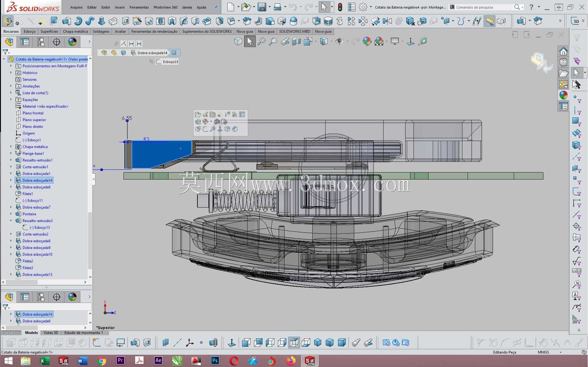588x367 pixels.
Task: Collapse the Ressalto-extrusão3 tree node
Action: 11,221
